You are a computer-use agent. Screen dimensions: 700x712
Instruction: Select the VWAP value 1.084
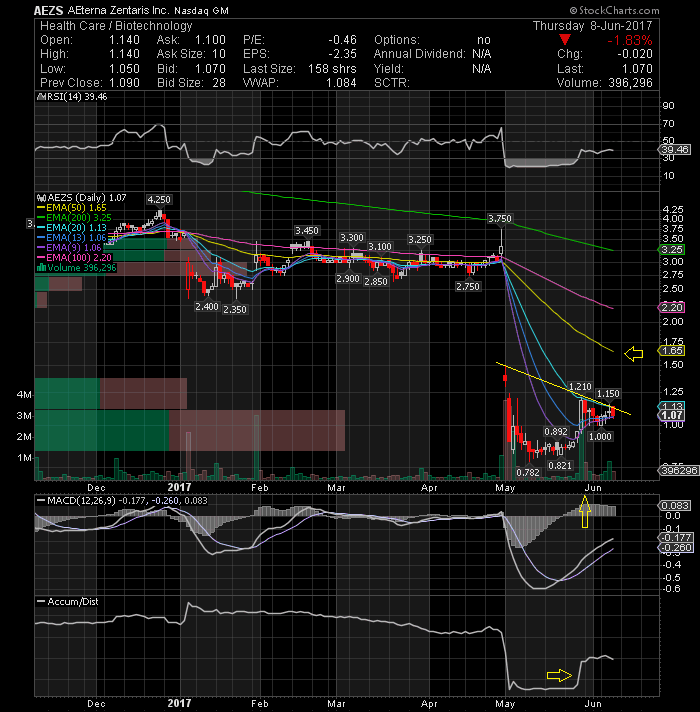(x=341, y=83)
